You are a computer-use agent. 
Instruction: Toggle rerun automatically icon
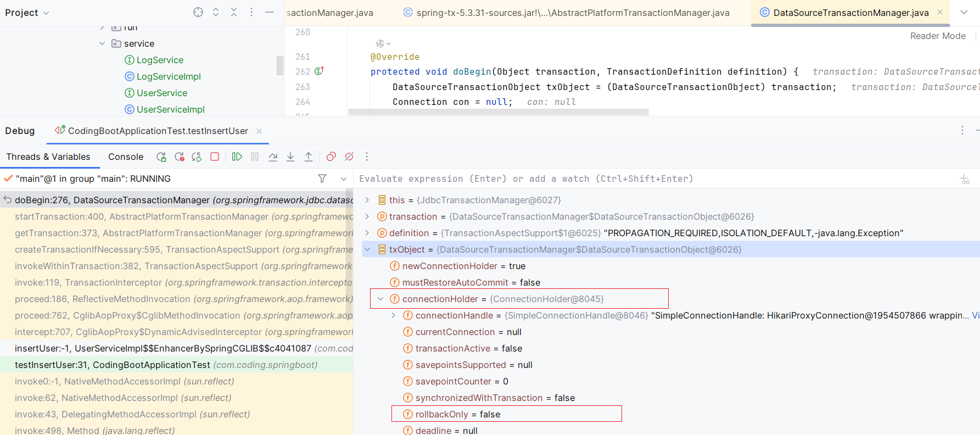197,157
